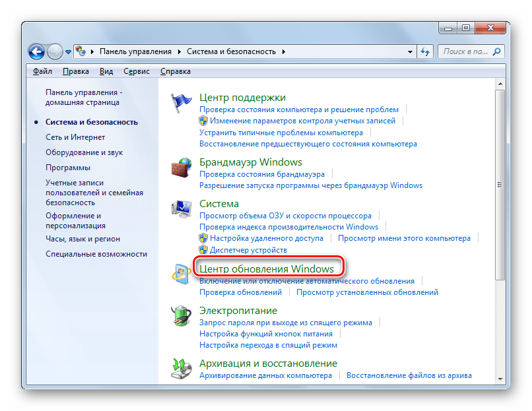
Task: Click Проверка обновлений link
Action: click(240, 292)
